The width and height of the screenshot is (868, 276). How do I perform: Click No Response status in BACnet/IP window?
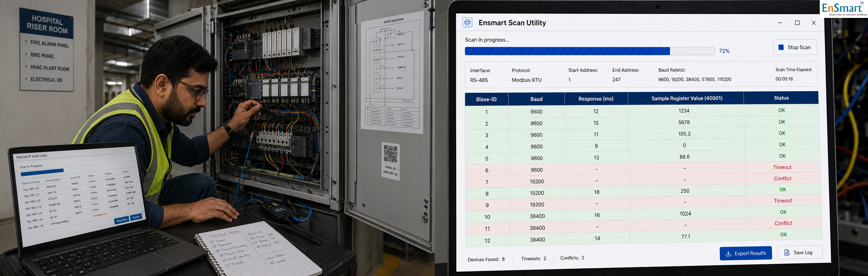click(x=100, y=215)
